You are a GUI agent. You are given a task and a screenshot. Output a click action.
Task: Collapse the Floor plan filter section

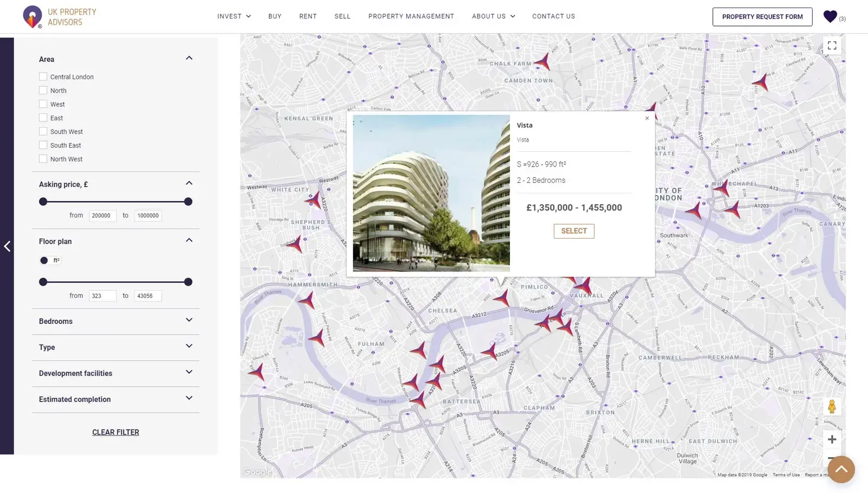point(189,240)
